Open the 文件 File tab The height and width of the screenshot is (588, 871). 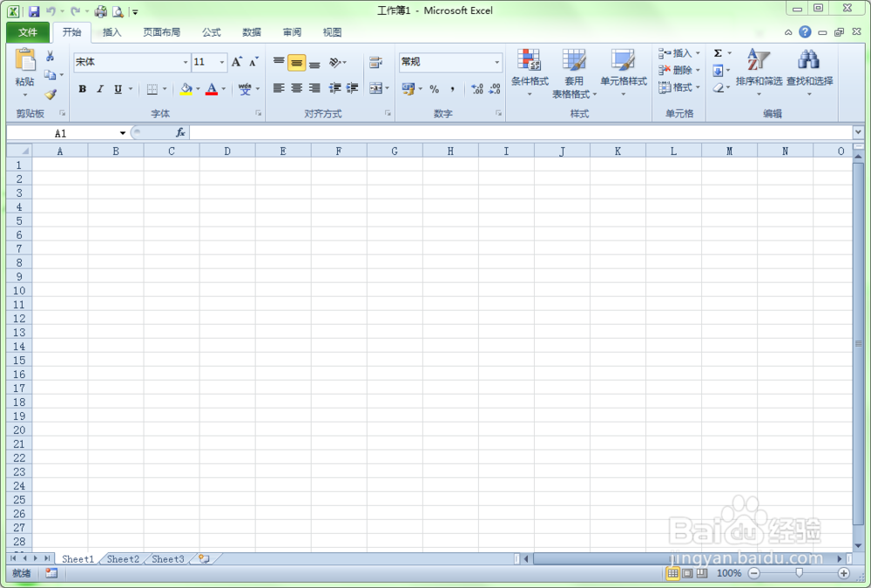28,32
